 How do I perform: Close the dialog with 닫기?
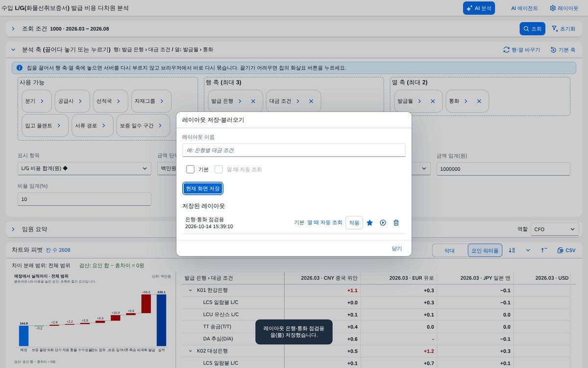397,249
